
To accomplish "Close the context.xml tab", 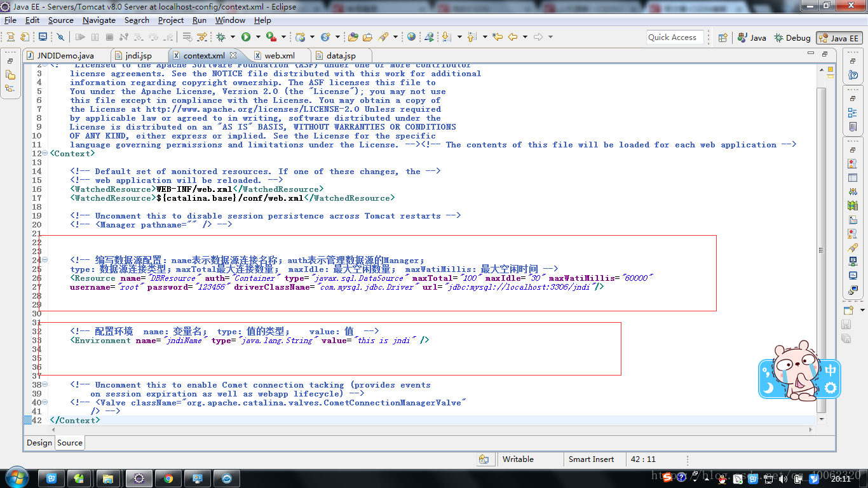I will [x=233, y=55].
